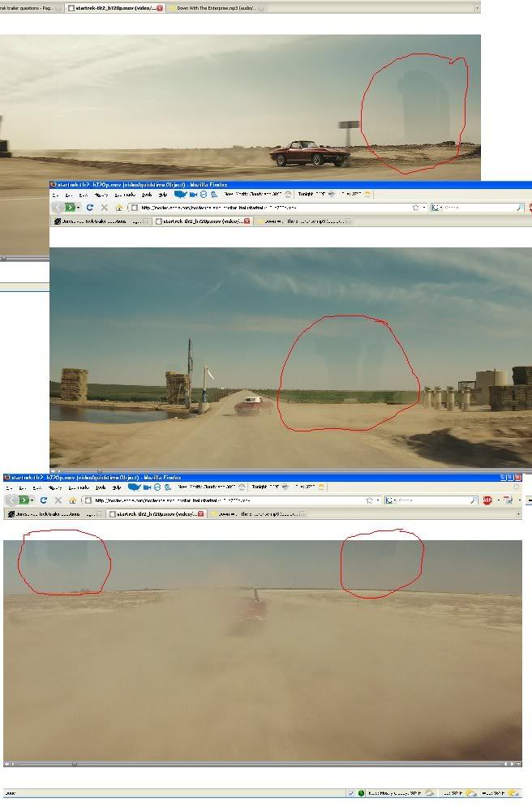532x807 pixels.
Task: Close startrek-tlr2 tab in bottom window
Action: [200, 513]
